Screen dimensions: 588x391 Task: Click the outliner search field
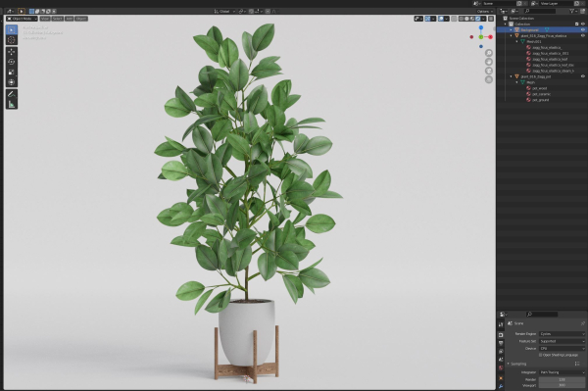pos(540,11)
